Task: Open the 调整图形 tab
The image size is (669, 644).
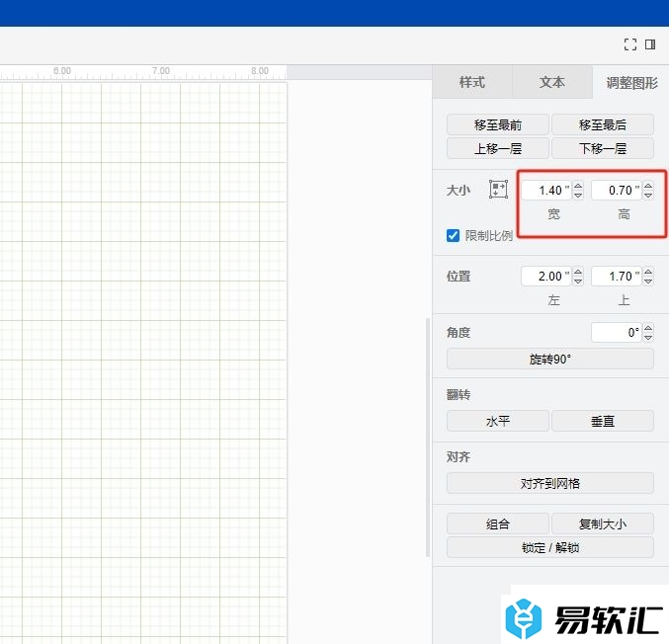Action: (x=631, y=82)
